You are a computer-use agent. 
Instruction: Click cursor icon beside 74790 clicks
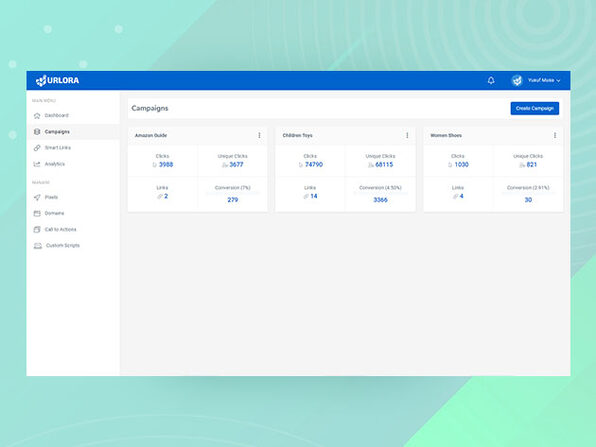tap(301, 165)
